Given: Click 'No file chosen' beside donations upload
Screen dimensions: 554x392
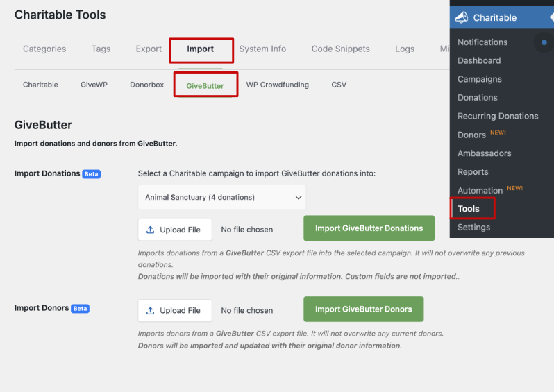Looking at the screenshot, I should tap(247, 230).
